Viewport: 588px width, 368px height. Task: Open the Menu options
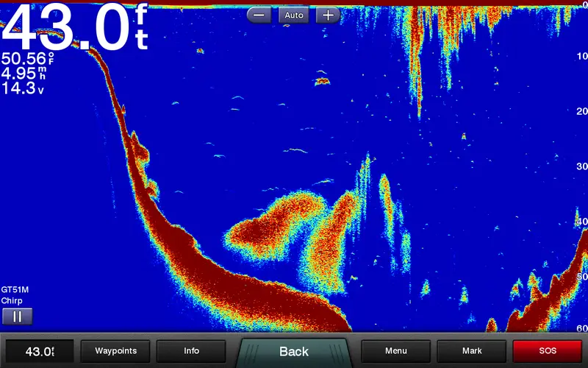[x=395, y=351]
